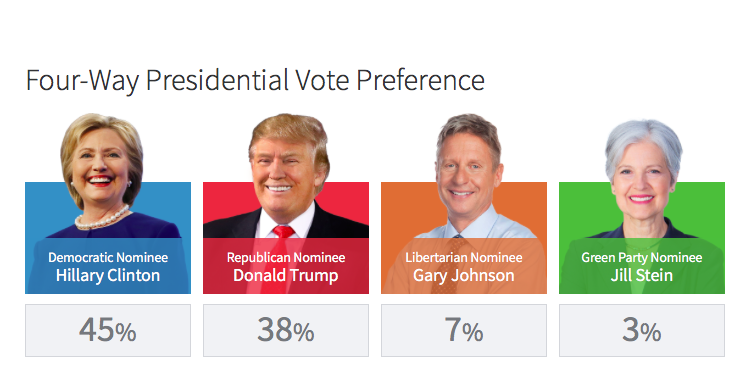The image size is (752, 374).
Task: Click the Republican Nominee text
Action: (x=286, y=257)
